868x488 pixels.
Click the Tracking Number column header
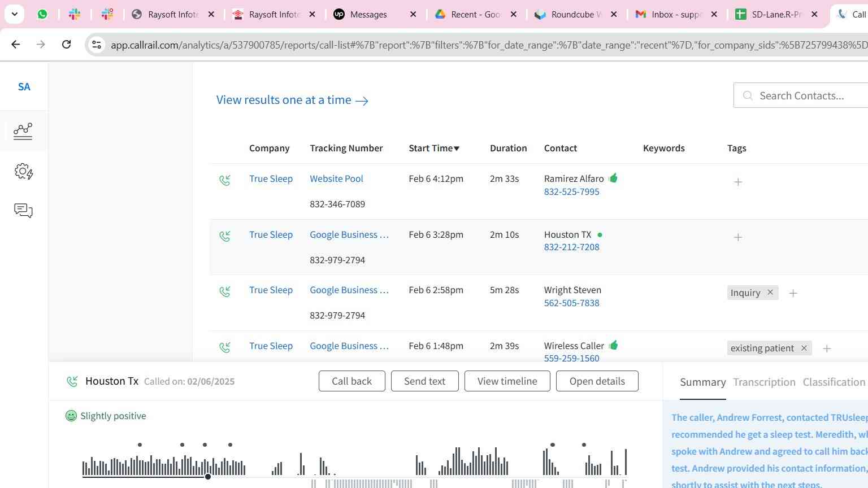coord(346,148)
